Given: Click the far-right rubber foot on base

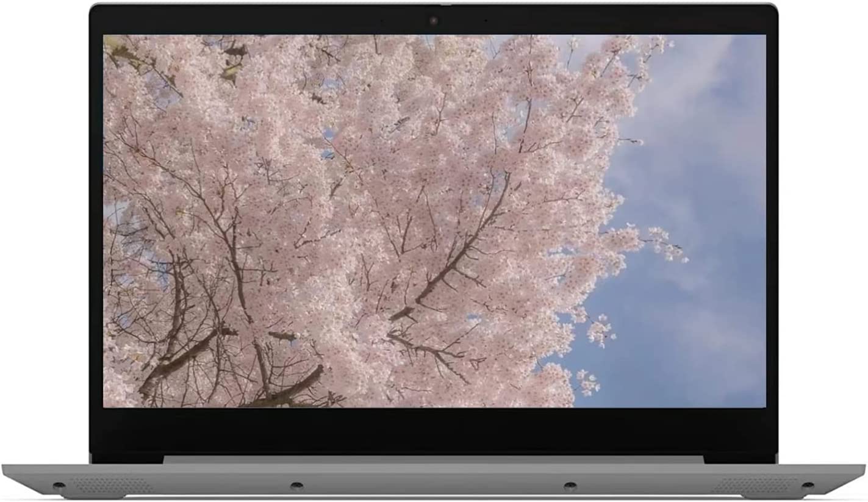Looking at the screenshot, I should (x=808, y=486).
